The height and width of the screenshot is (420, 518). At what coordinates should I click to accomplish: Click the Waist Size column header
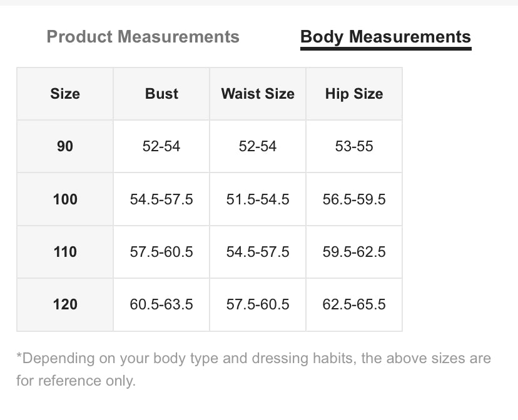click(258, 94)
